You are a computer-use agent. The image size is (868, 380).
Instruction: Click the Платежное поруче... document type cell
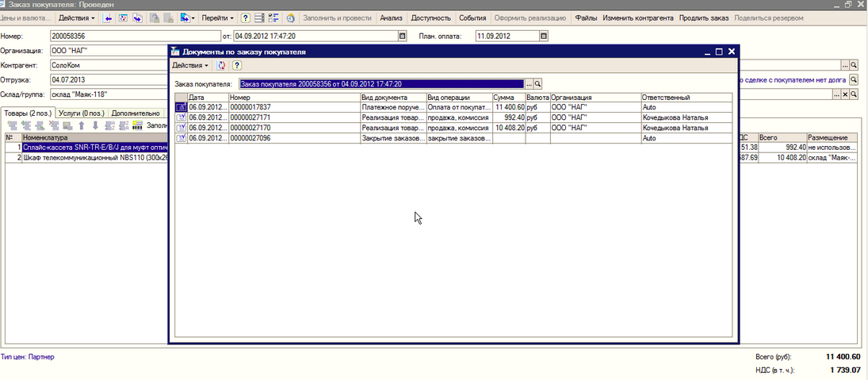[393, 107]
